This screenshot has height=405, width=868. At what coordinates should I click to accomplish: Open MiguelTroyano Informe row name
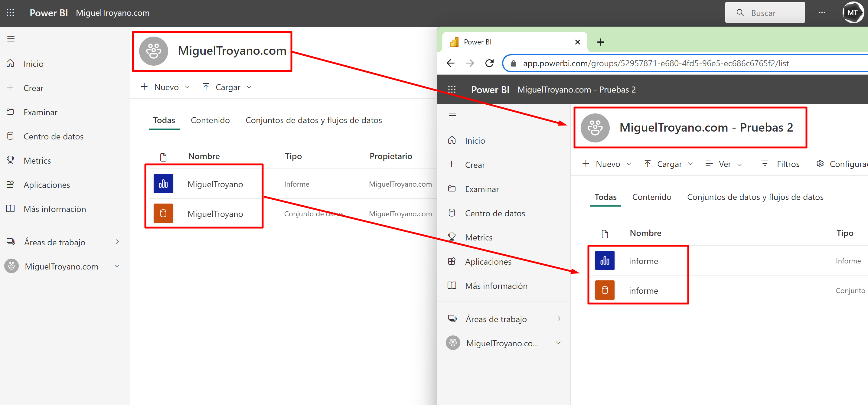(215, 184)
